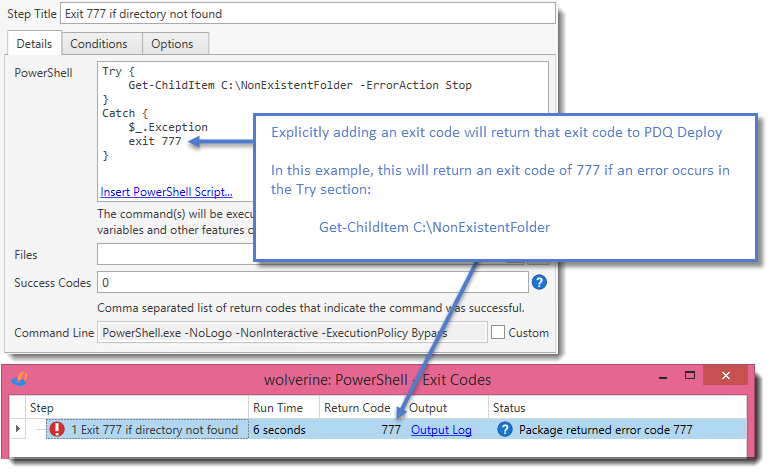Enable the Custom command line checkbox
The image size is (769, 472).
pos(498,332)
